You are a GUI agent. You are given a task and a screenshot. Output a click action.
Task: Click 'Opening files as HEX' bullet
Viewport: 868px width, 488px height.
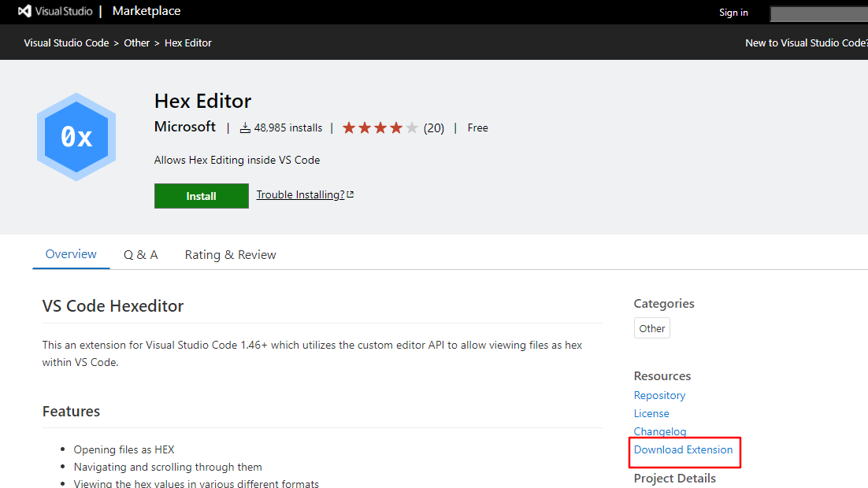[x=124, y=449]
